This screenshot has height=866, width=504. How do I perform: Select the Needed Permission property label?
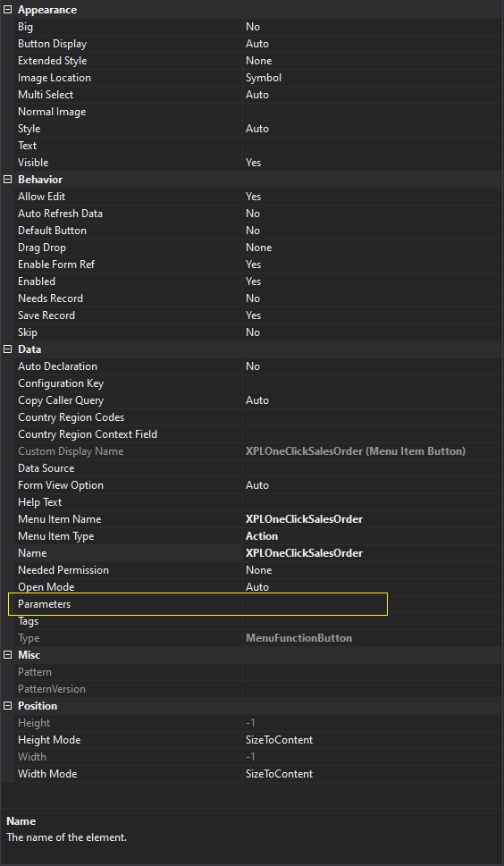(63, 570)
